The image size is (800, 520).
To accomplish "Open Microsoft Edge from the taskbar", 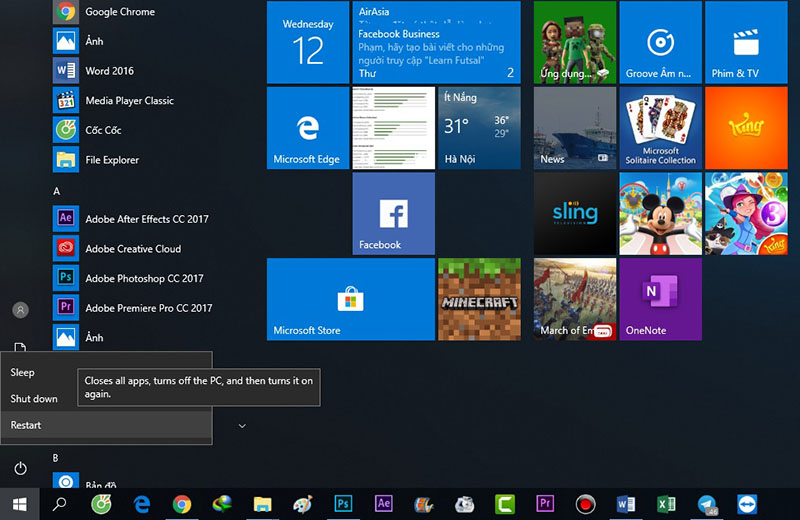I will (141, 504).
